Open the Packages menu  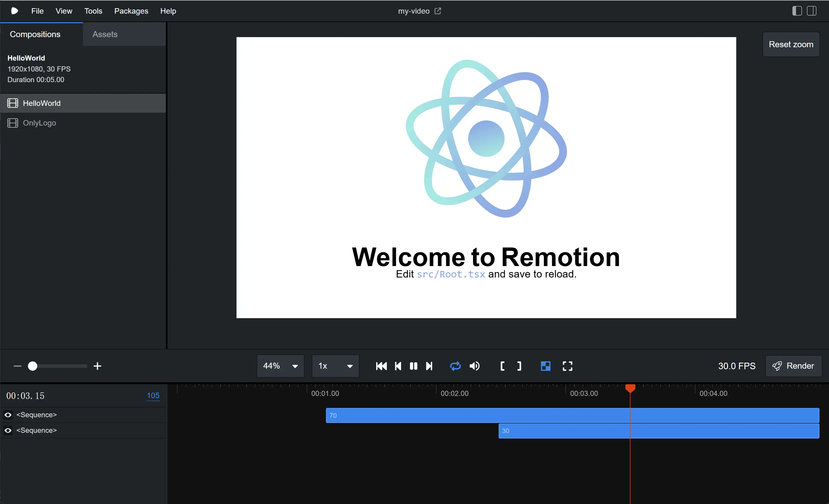point(131,11)
